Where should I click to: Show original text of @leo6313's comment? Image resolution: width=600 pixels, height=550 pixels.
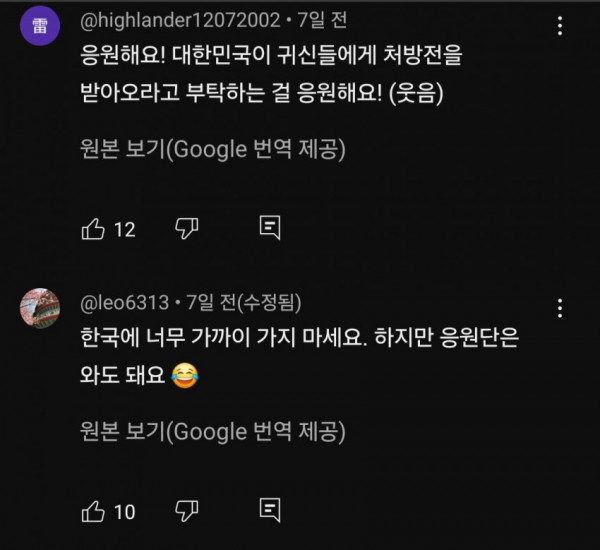click(212, 431)
